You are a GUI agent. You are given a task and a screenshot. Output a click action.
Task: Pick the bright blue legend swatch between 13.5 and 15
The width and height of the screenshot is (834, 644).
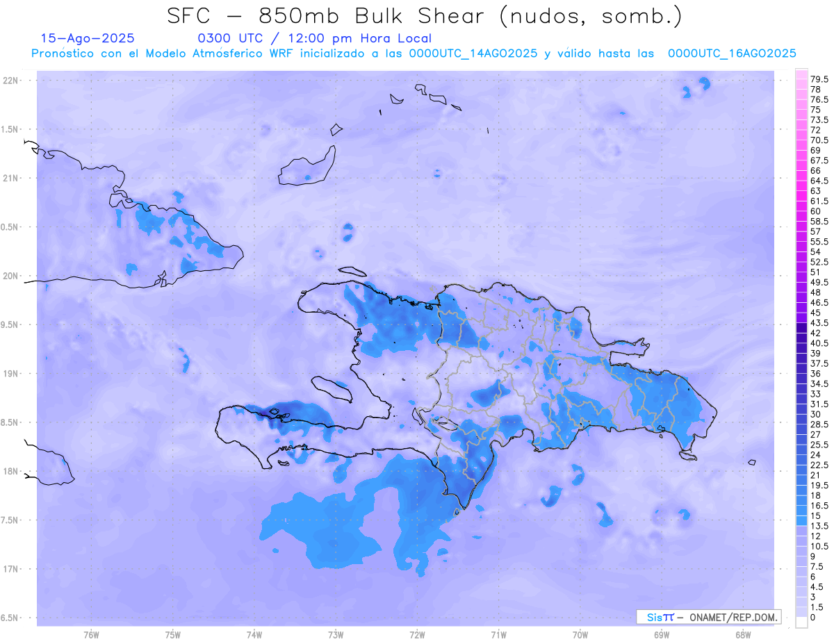[801, 520]
